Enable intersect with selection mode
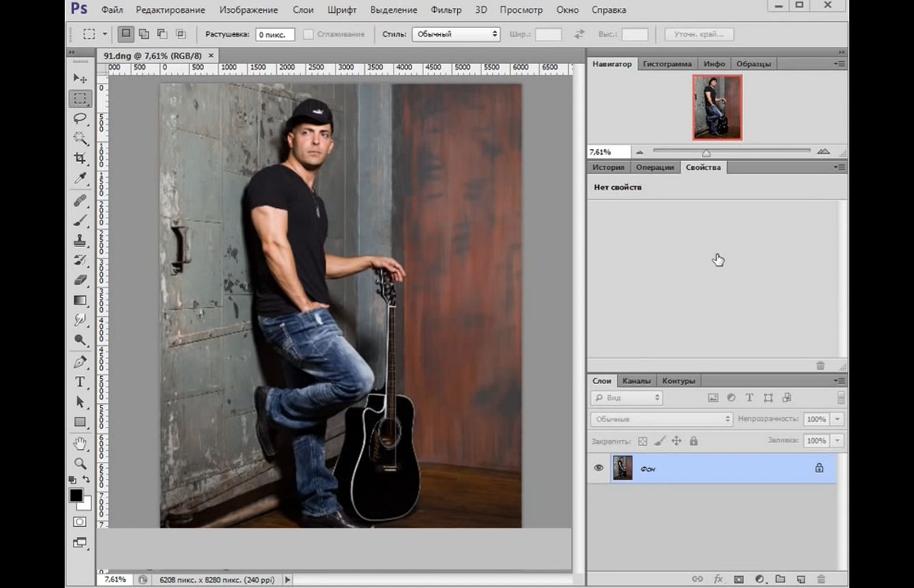 click(180, 34)
